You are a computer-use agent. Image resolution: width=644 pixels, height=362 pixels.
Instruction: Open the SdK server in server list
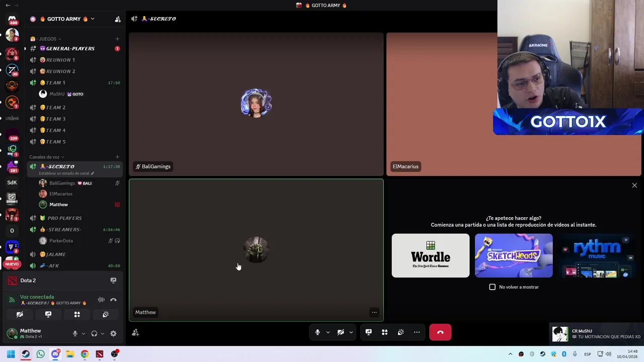12,183
